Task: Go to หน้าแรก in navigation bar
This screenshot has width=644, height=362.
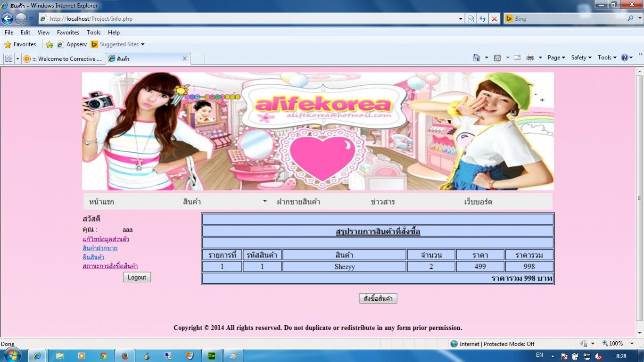Action: 101,202
